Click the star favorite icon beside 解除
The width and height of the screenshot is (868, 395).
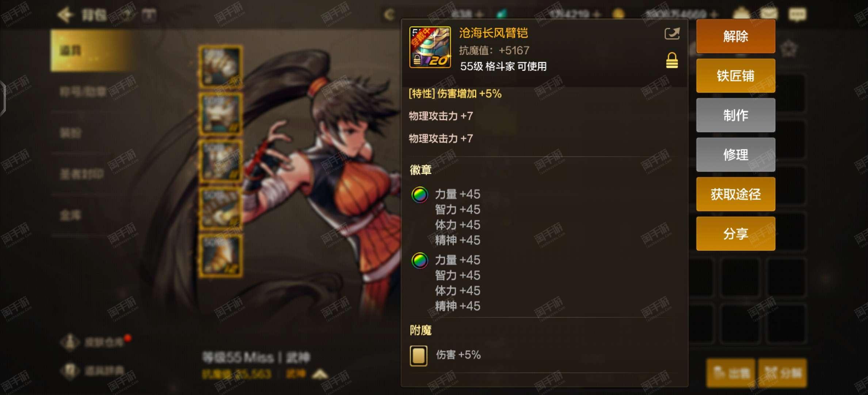(x=788, y=49)
